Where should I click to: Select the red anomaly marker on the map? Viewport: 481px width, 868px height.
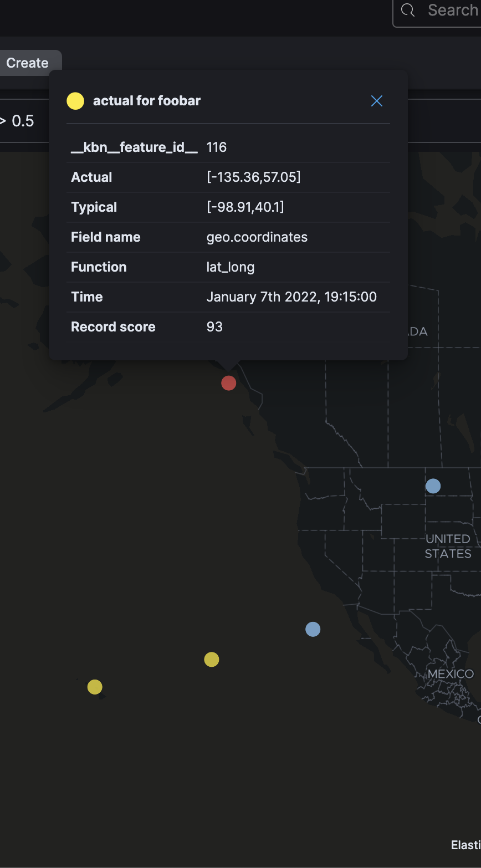[x=228, y=383]
